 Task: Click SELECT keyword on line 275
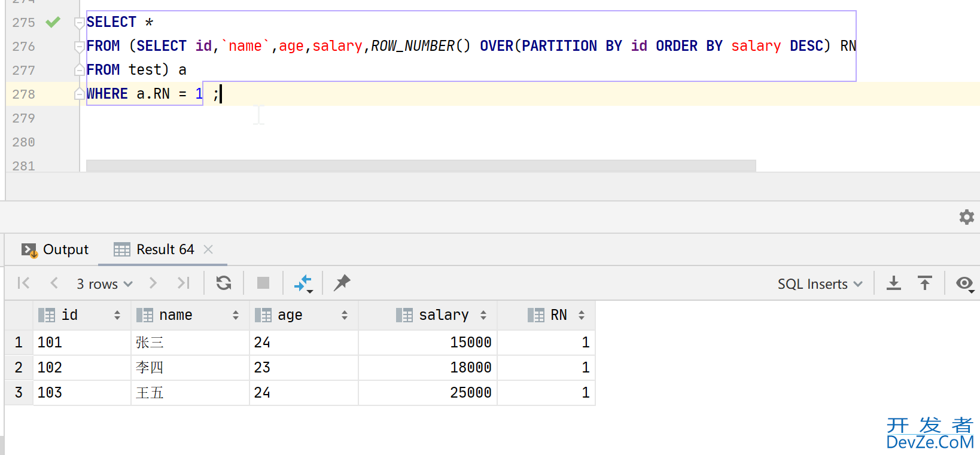click(111, 22)
